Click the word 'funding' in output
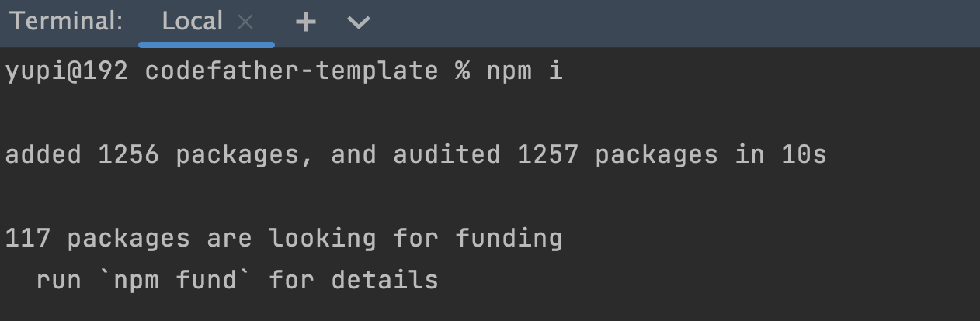The height and width of the screenshot is (321, 980). point(509,238)
